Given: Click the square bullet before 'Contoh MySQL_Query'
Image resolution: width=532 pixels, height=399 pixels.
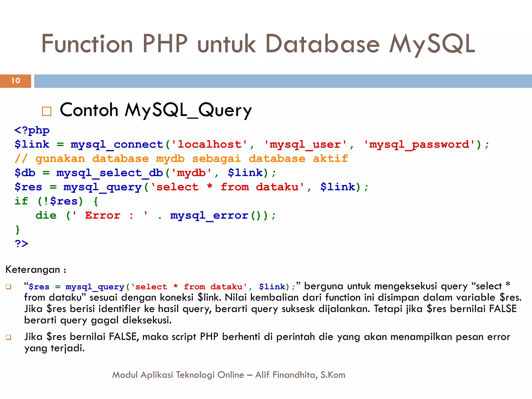Looking at the screenshot, I should tap(47, 111).
